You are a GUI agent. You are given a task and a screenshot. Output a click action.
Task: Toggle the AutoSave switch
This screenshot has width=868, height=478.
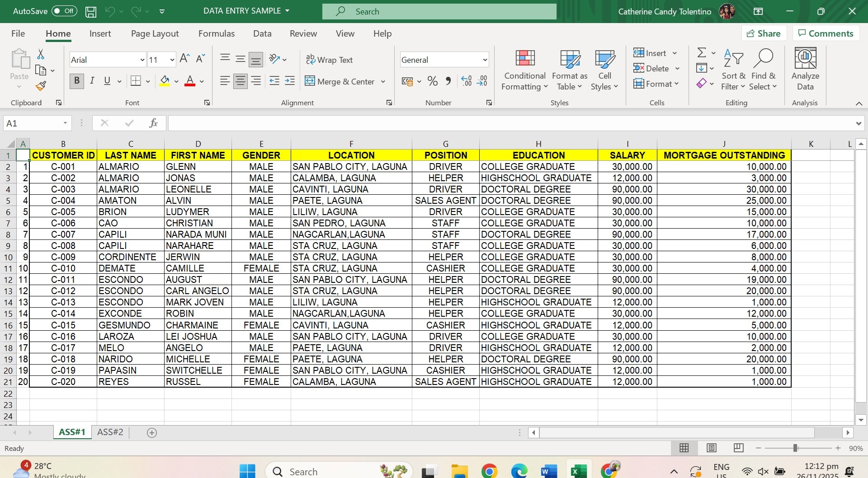(64, 11)
